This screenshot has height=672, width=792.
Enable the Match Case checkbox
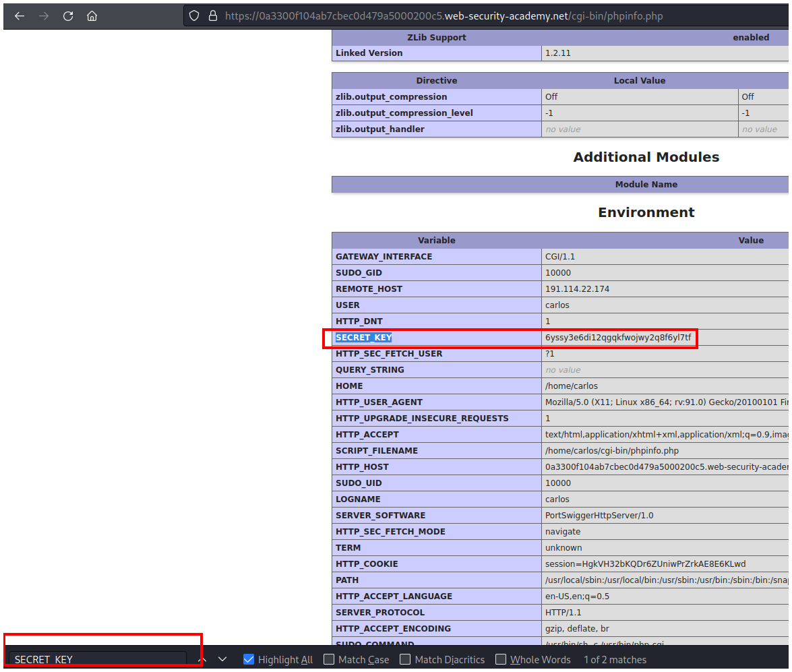pyautogui.click(x=329, y=659)
